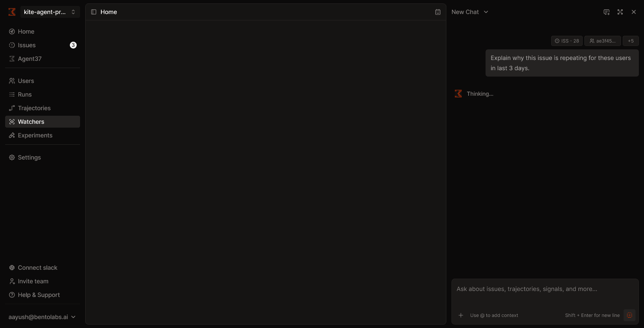Click the Help question-mark icon
The width and height of the screenshot is (644, 328).
click(x=12, y=295)
